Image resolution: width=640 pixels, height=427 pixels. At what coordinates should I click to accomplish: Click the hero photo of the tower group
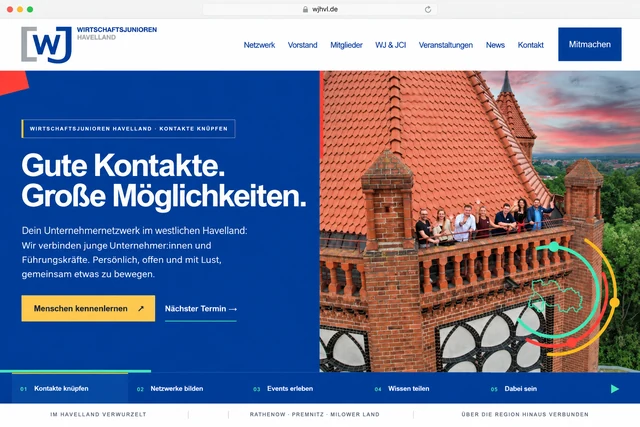click(480, 221)
